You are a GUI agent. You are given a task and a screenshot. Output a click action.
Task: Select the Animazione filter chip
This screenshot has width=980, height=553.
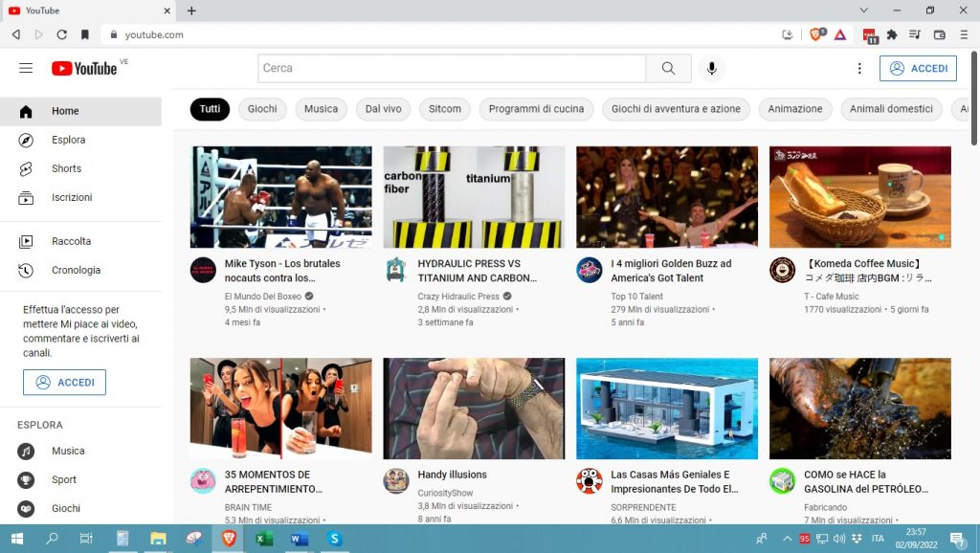point(794,108)
